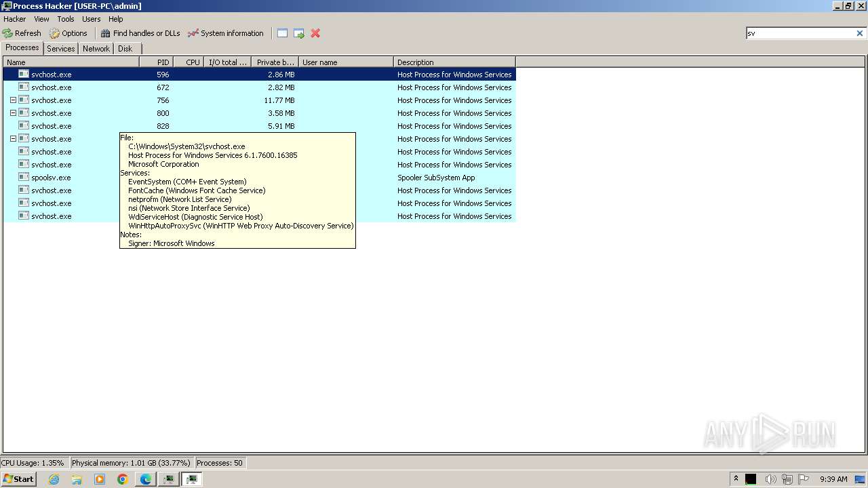Click the process icon in the PID 596 row
This screenshot has height=488, width=868.
(24, 74)
